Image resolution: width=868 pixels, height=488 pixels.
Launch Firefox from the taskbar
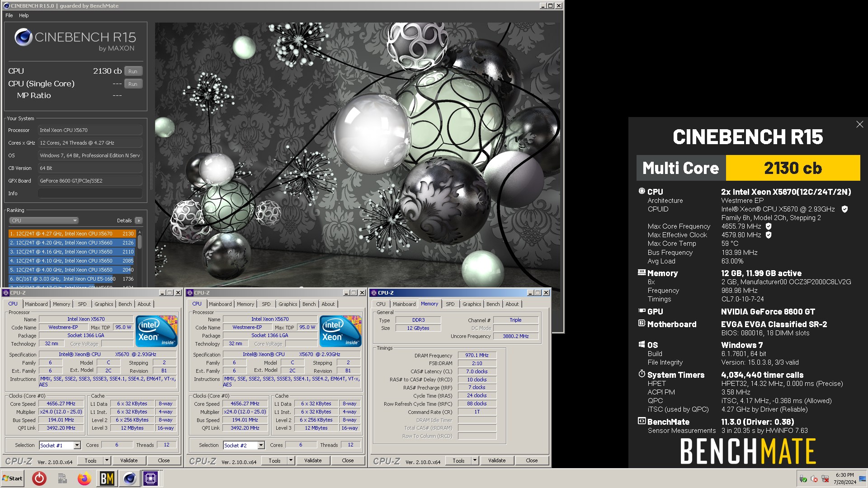(85, 479)
